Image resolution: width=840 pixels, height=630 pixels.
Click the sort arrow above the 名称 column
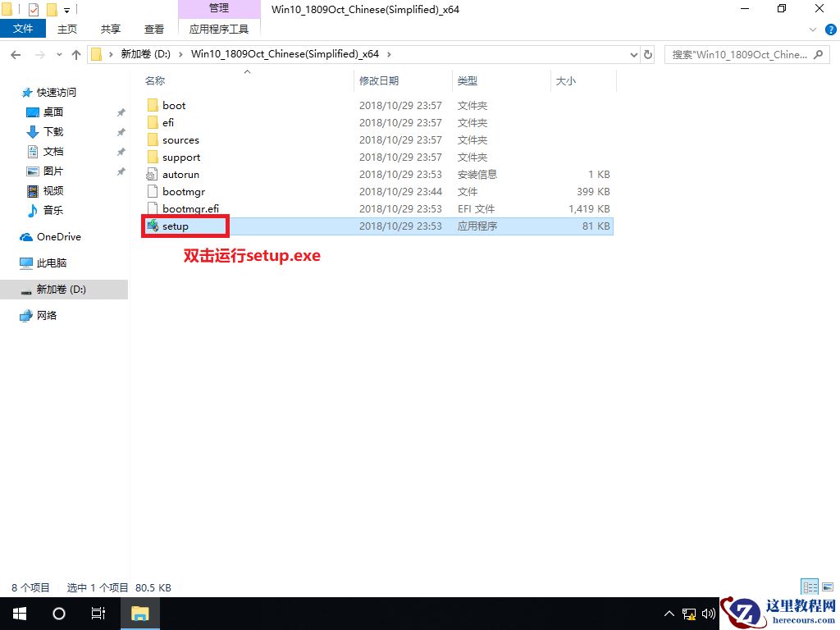pyautogui.click(x=247, y=72)
